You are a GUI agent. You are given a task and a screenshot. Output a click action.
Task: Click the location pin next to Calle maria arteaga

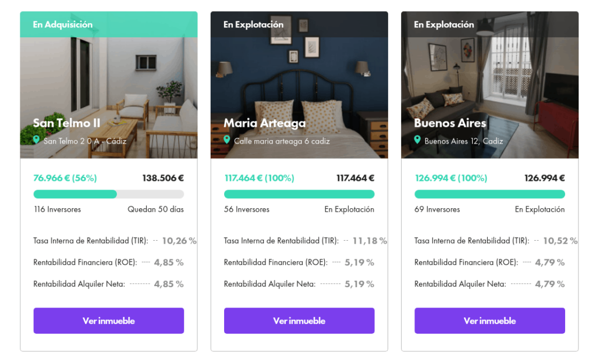tap(227, 140)
